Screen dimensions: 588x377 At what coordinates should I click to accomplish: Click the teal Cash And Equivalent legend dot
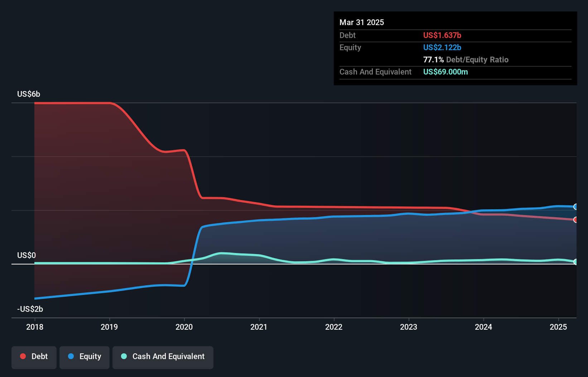(124, 356)
